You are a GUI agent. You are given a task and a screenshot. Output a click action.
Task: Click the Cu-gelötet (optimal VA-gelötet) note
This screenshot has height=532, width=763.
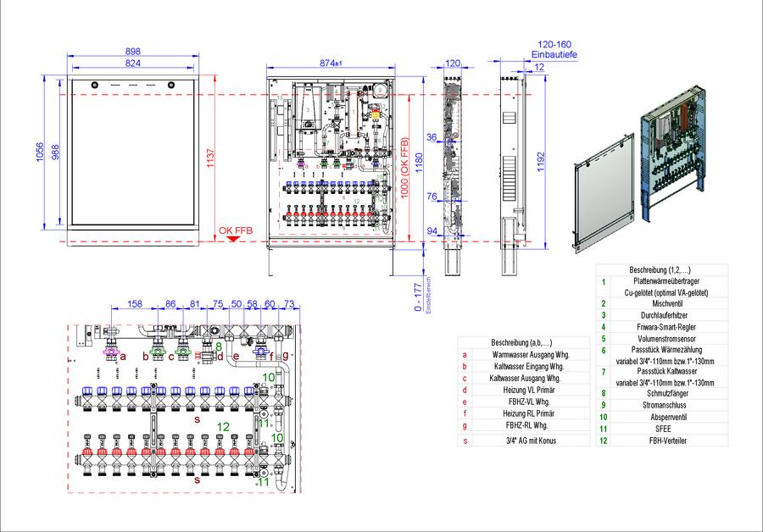click(666, 293)
